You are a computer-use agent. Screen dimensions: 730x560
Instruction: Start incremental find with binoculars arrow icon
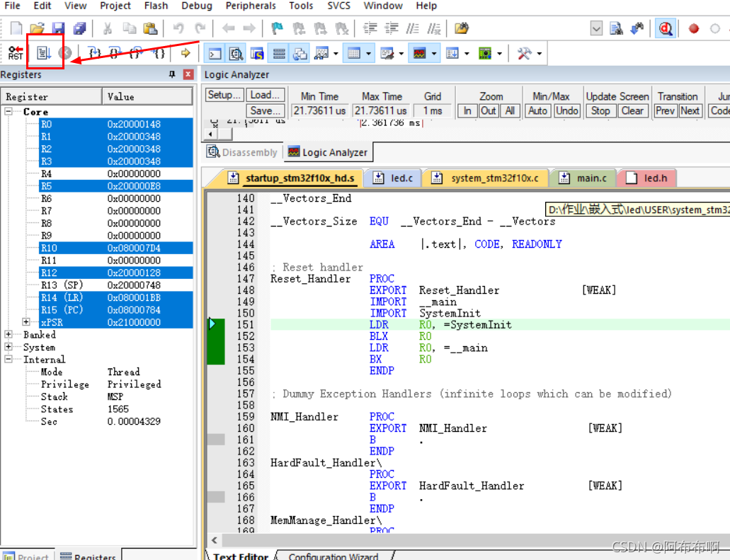637,28
